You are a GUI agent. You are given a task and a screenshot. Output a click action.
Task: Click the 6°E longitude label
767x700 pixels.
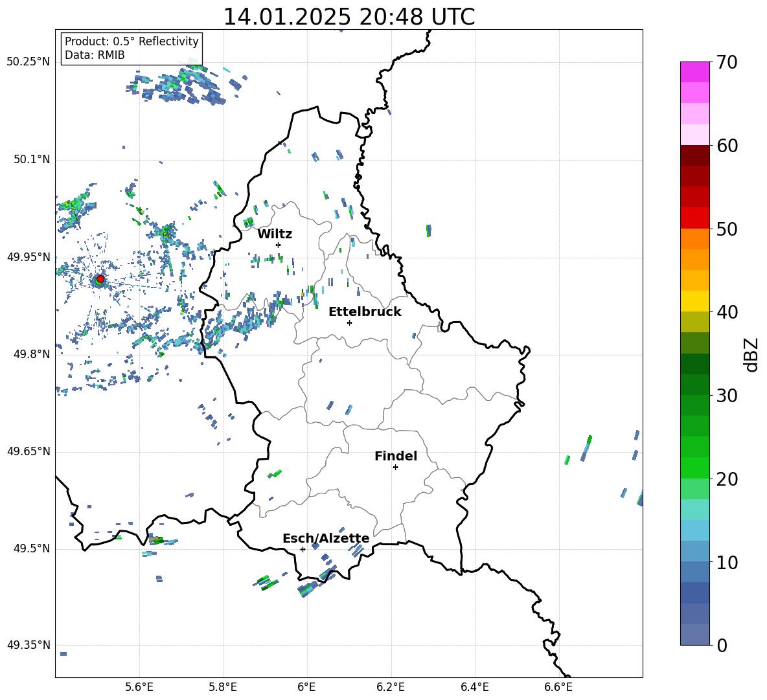pyautogui.click(x=307, y=687)
